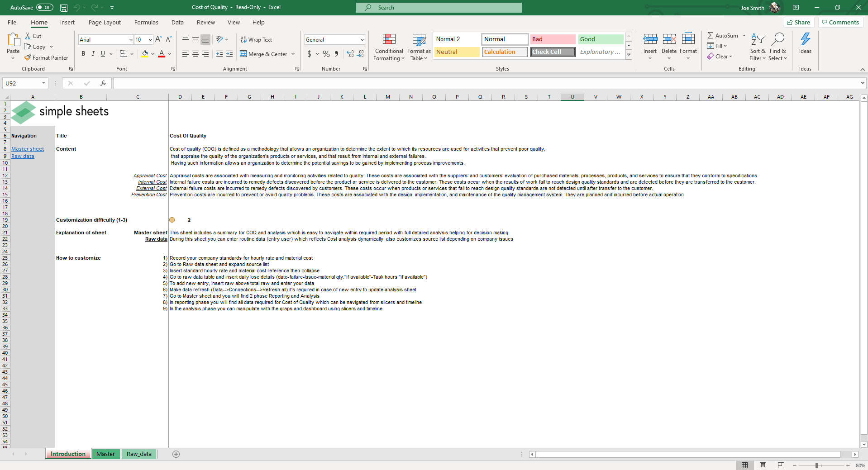Viewport: 868px width, 470px height.
Task: Open the font name dropdown
Action: 131,40
